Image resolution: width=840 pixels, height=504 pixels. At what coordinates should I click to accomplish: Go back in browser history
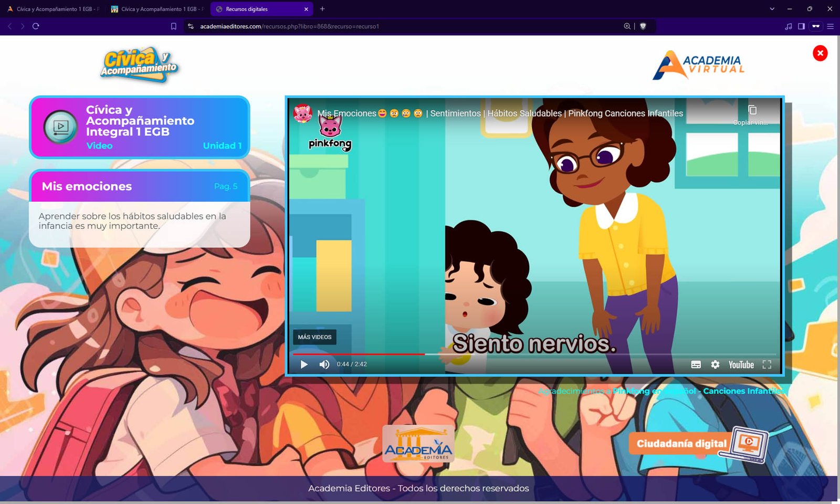9,26
